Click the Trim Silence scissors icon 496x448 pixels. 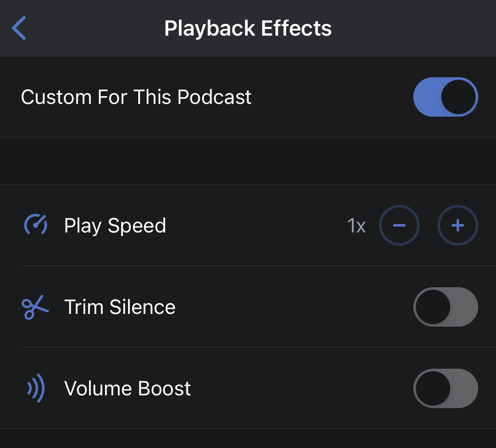[35, 307]
